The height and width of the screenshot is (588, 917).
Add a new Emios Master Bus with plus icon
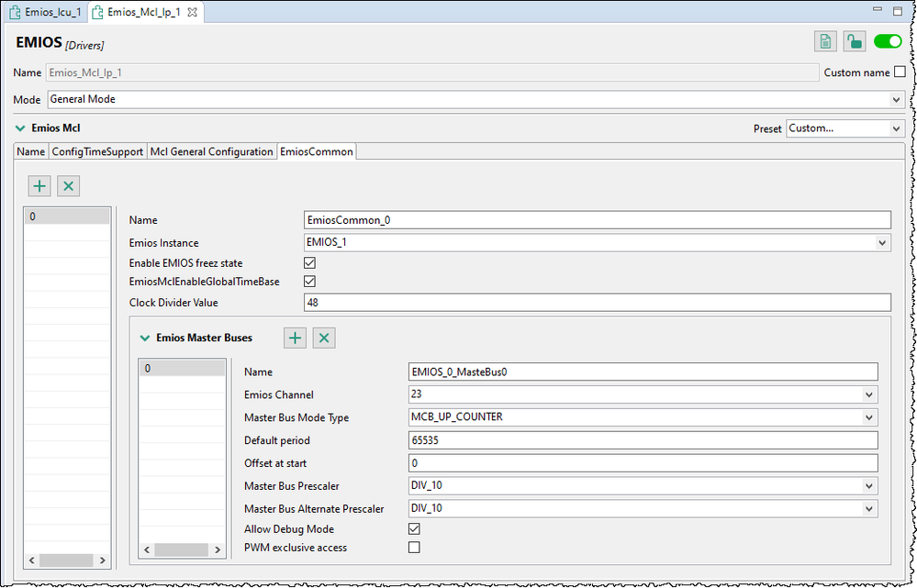tap(294, 338)
